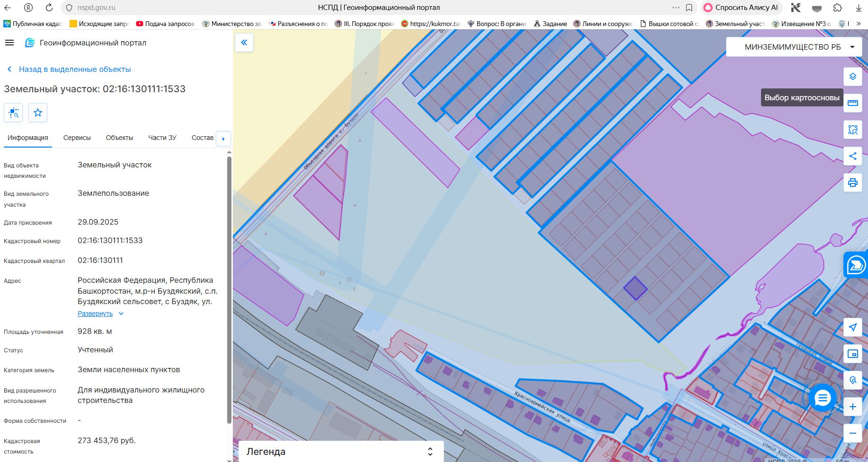
Task: Click the date value 29.09.2025
Action: pyautogui.click(x=98, y=222)
